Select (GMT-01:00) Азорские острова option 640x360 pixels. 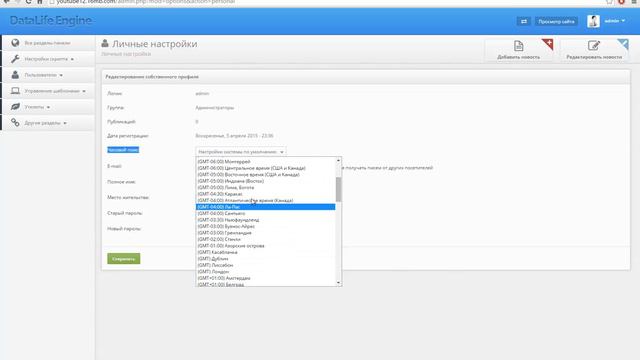point(265,246)
